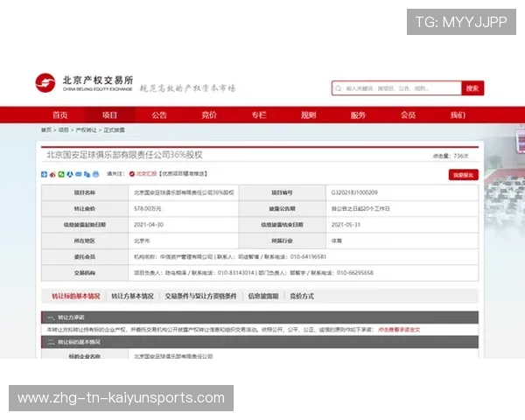
Task: Select the 转让方基本情况 tab
Action: point(133,296)
